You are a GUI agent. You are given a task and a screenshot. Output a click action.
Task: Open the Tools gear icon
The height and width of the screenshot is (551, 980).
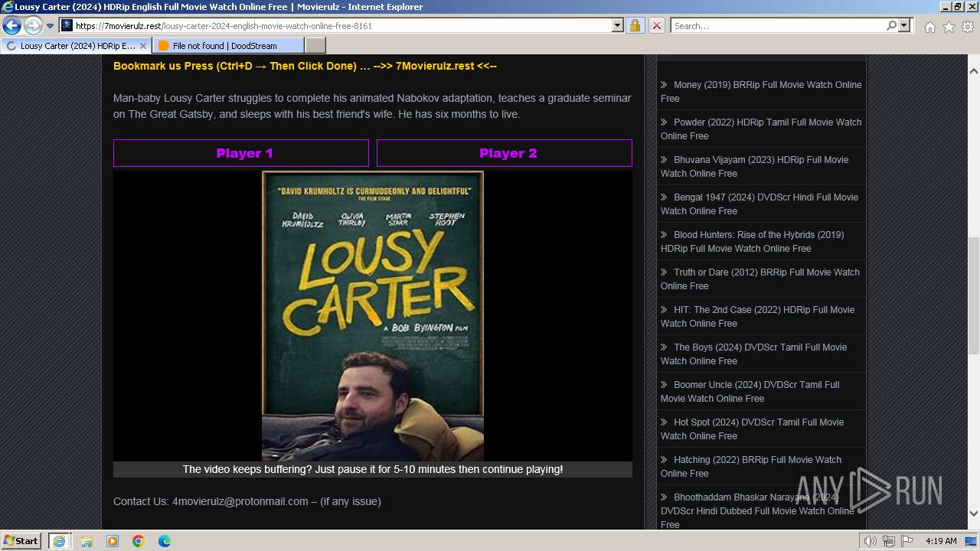[968, 27]
